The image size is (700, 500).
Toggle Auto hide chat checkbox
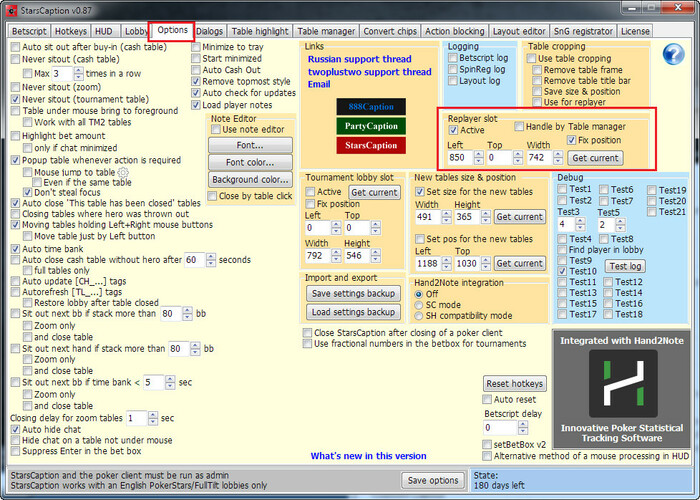pyautogui.click(x=16, y=429)
